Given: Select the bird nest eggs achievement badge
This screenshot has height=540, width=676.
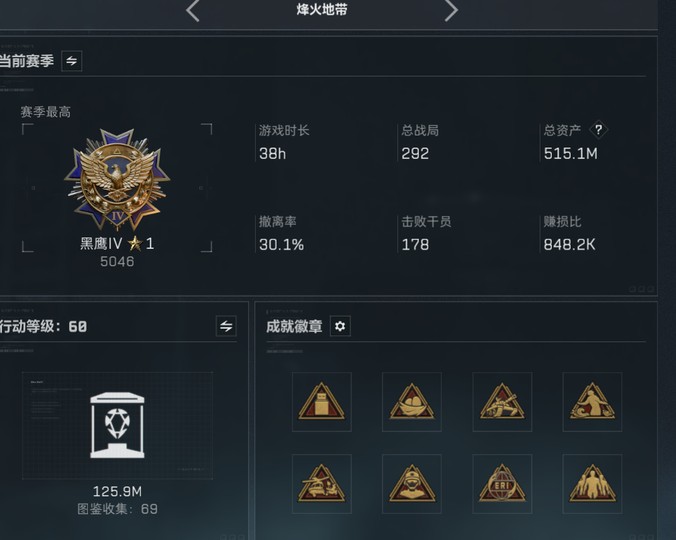Looking at the screenshot, I should pyautogui.click(x=412, y=402).
